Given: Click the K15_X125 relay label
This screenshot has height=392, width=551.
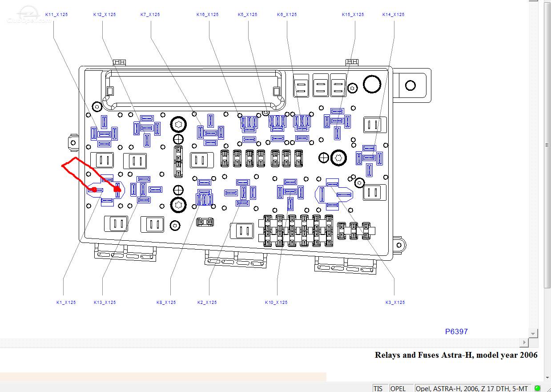Looking at the screenshot, I should click(x=353, y=15).
